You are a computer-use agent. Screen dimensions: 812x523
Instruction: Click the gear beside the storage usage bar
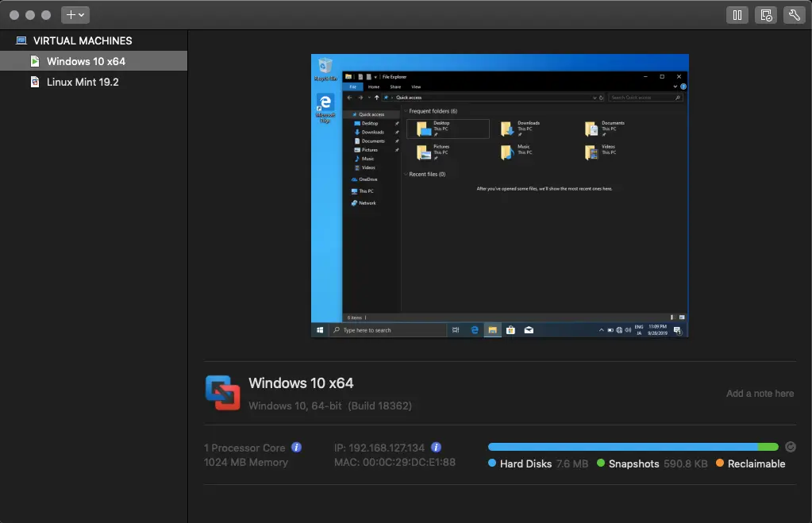(790, 446)
